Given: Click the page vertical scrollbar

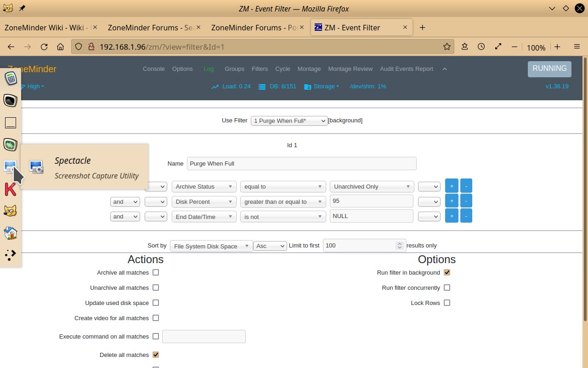Looking at the screenshot, I should pyautogui.click(x=585, y=189).
